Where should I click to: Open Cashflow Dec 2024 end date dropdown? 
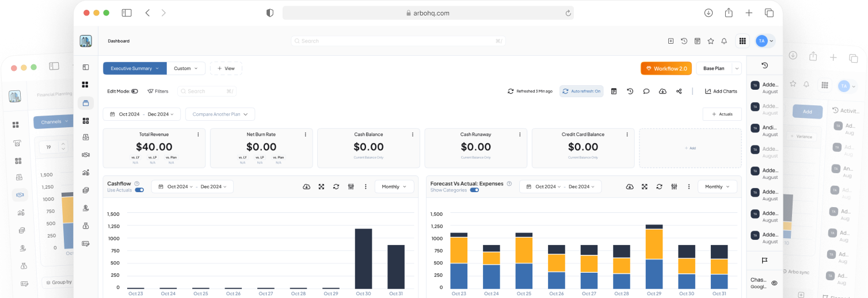click(214, 186)
